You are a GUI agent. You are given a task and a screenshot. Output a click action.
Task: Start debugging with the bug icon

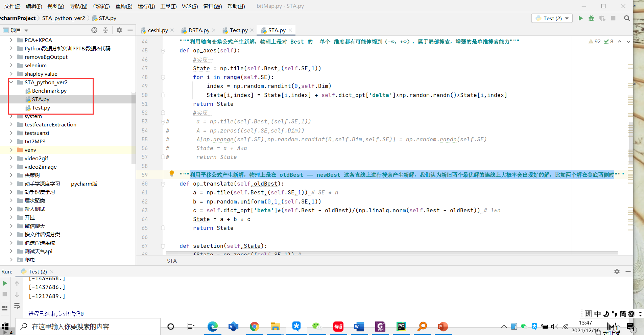pyautogui.click(x=591, y=18)
